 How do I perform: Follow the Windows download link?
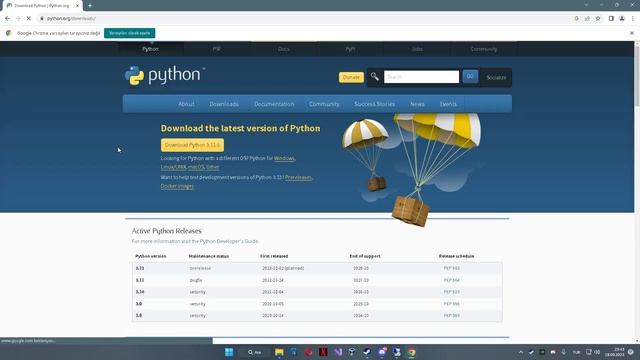click(284, 158)
